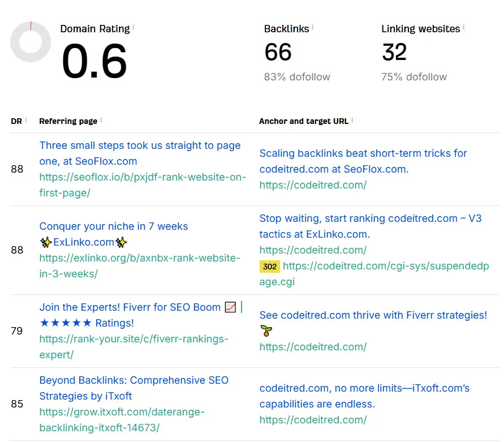The width and height of the screenshot is (504, 442).
Task: Click the Backlinks info icon
Action: coord(313,27)
